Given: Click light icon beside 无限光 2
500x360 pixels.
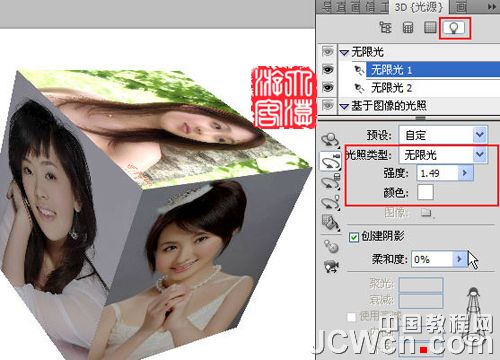Looking at the screenshot, I should (359, 88).
